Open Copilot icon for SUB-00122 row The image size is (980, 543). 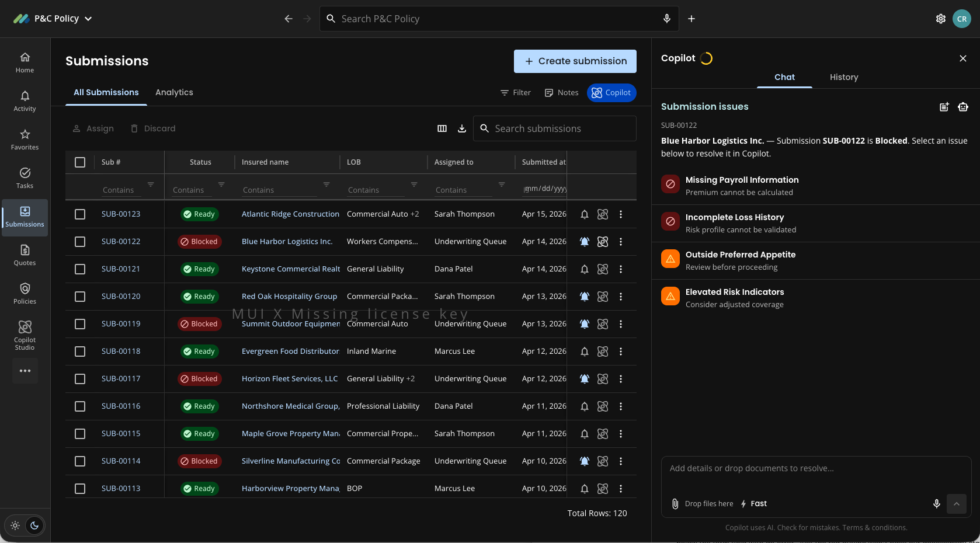click(603, 242)
